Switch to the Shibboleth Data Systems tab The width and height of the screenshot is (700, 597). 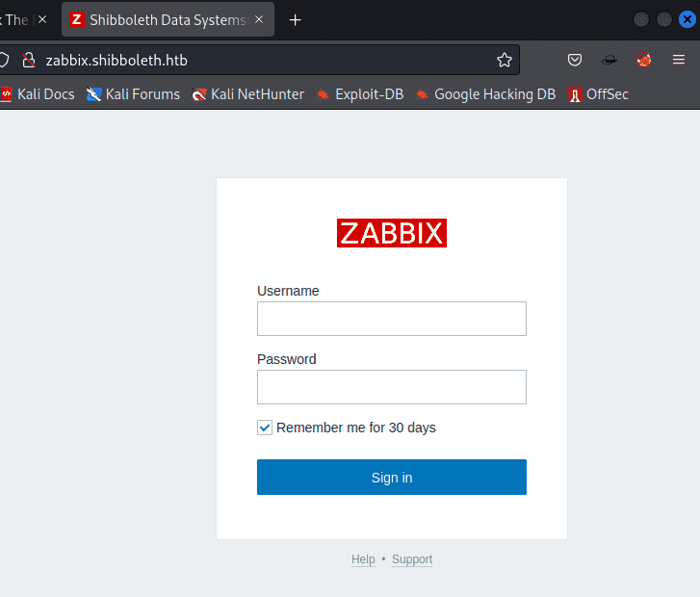tap(168, 19)
